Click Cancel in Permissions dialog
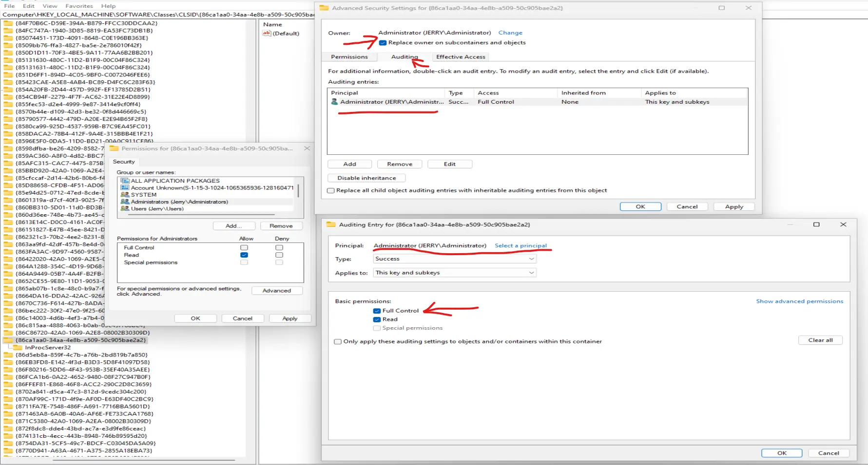 (243, 318)
